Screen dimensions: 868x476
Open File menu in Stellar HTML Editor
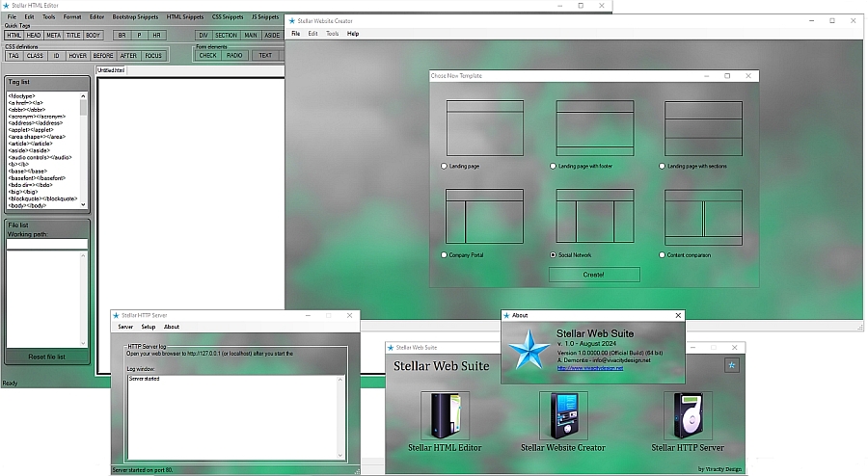(x=12, y=17)
